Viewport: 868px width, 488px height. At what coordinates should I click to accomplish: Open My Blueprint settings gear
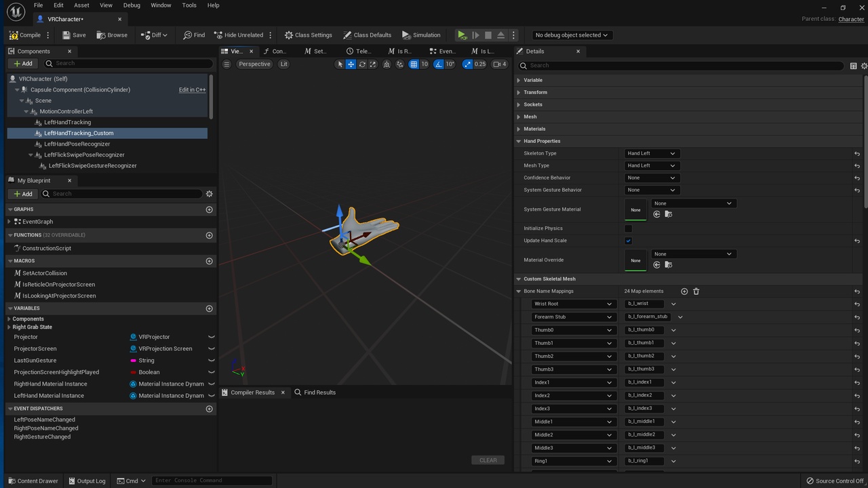pyautogui.click(x=209, y=194)
